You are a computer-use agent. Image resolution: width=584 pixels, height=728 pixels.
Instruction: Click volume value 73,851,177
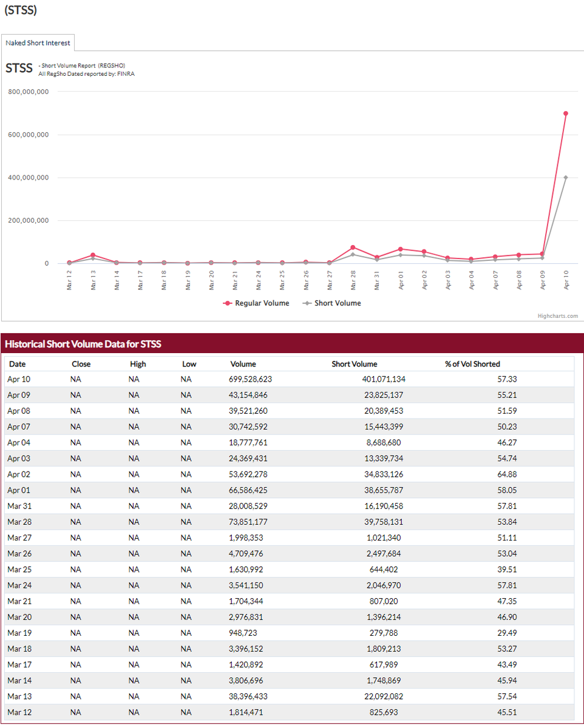[x=249, y=522]
